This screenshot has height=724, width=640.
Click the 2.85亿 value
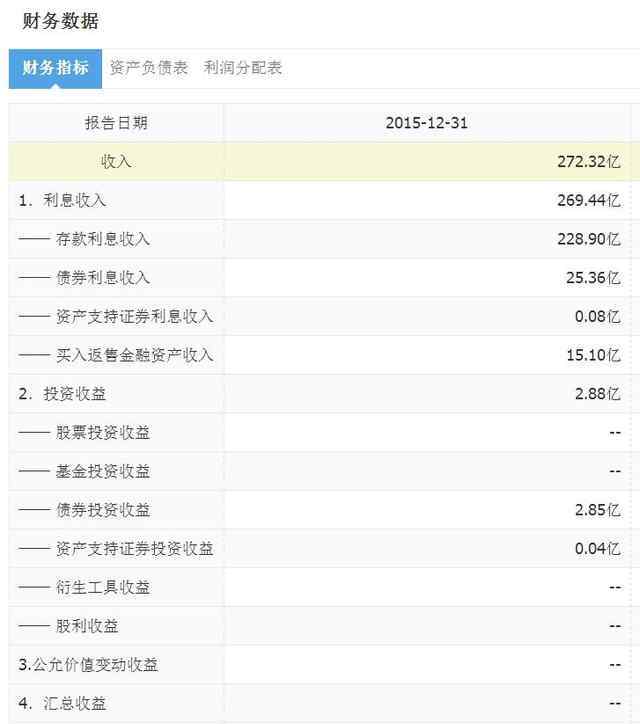tap(597, 510)
